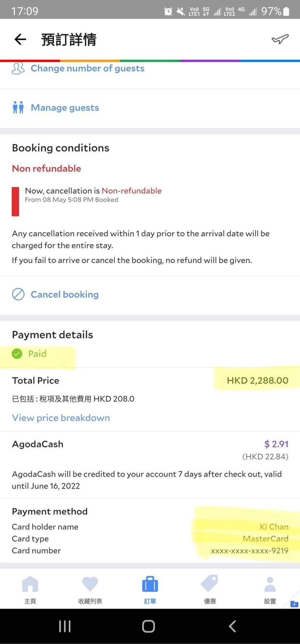Tap Android back navigation button

pyautogui.click(x=233, y=626)
